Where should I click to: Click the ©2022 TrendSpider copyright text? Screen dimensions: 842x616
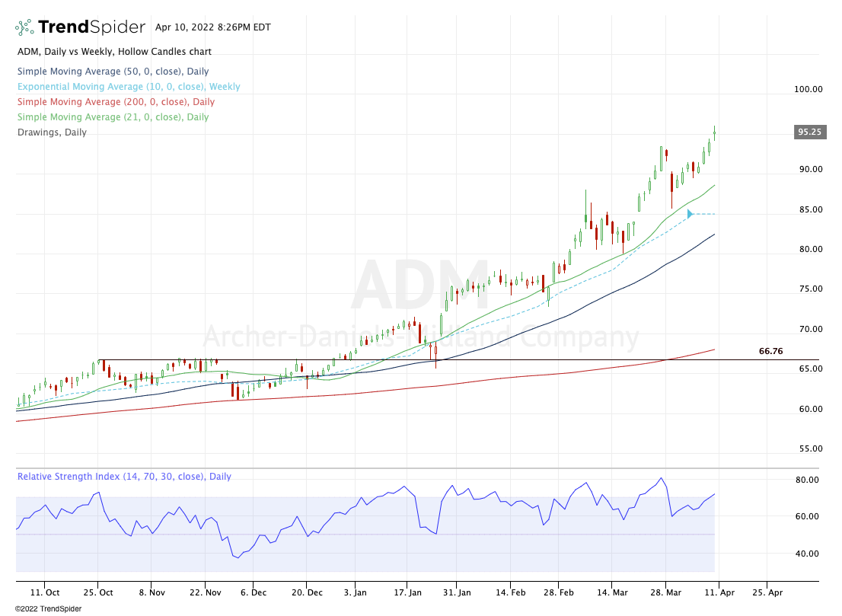[48, 609]
